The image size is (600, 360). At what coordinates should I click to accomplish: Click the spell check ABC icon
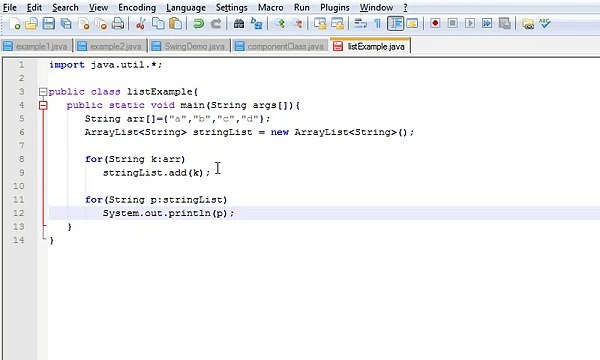click(x=545, y=24)
